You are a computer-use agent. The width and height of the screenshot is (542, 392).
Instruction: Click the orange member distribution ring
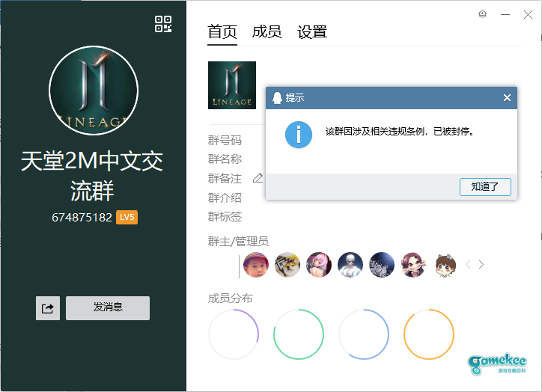pyautogui.click(x=429, y=334)
